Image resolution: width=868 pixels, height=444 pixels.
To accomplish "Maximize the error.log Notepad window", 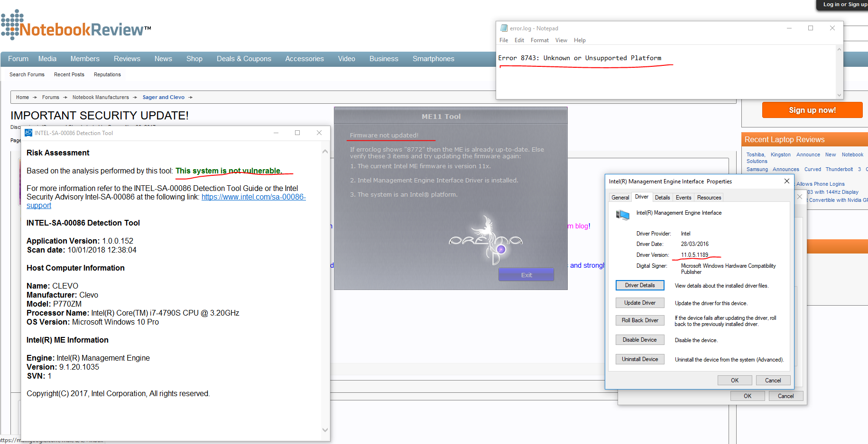I will 811,28.
